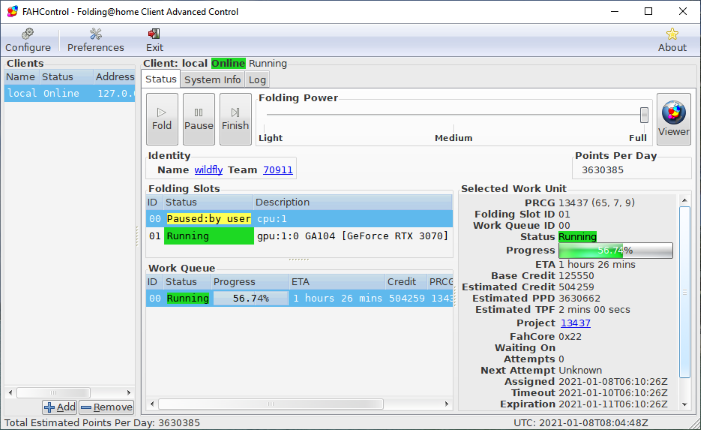The image size is (701, 430).
Task: Open Preferences from the toolbar
Action: click(x=96, y=40)
